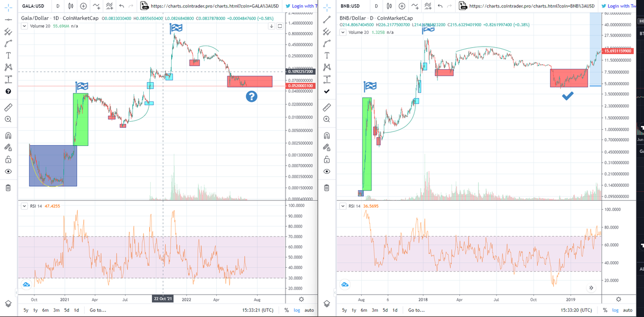Select 1y range in GALA chart
This screenshot has height=317, width=644.
[x=35, y=310]
